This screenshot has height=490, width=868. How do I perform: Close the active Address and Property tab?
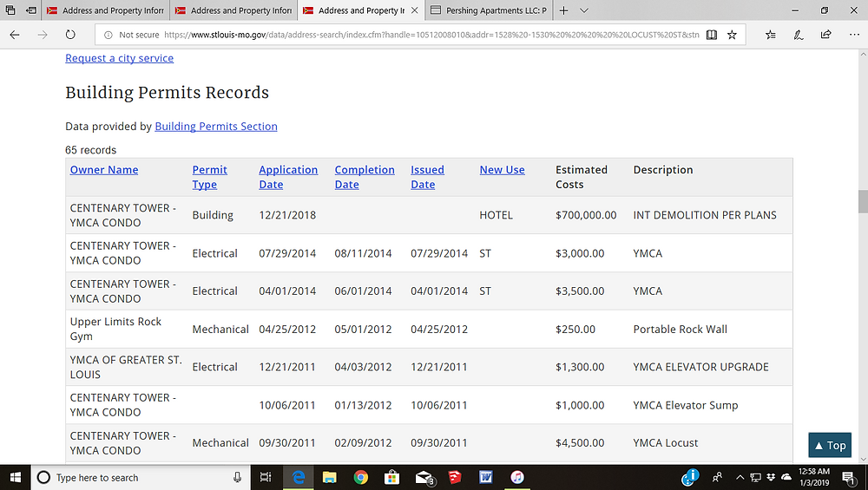[x=415, y=10]
